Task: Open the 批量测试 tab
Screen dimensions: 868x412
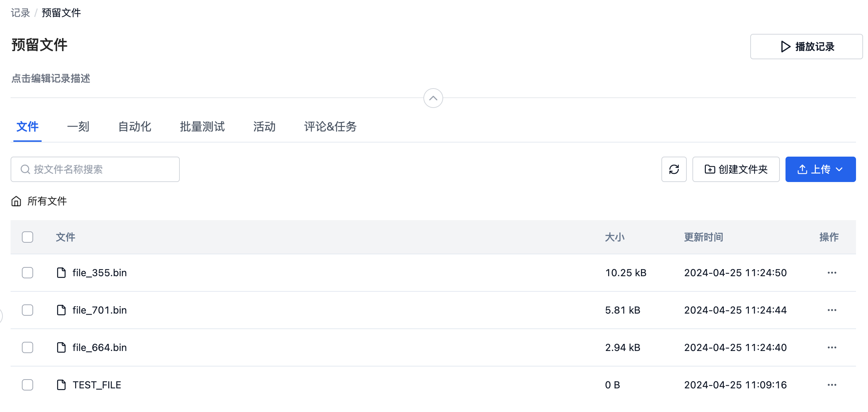Action: click(202, 127)
